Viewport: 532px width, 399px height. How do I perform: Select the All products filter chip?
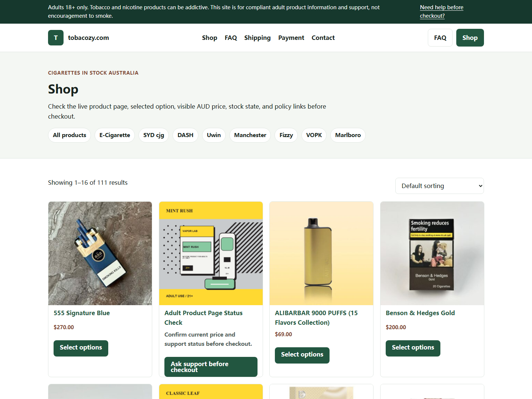[x=69, y=135]
